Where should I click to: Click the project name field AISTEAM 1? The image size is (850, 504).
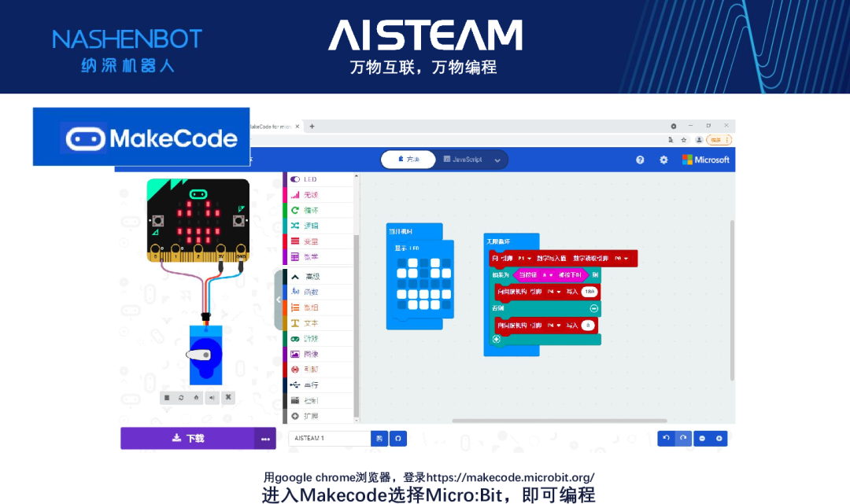pyautogui.click(x=330, y=438)
